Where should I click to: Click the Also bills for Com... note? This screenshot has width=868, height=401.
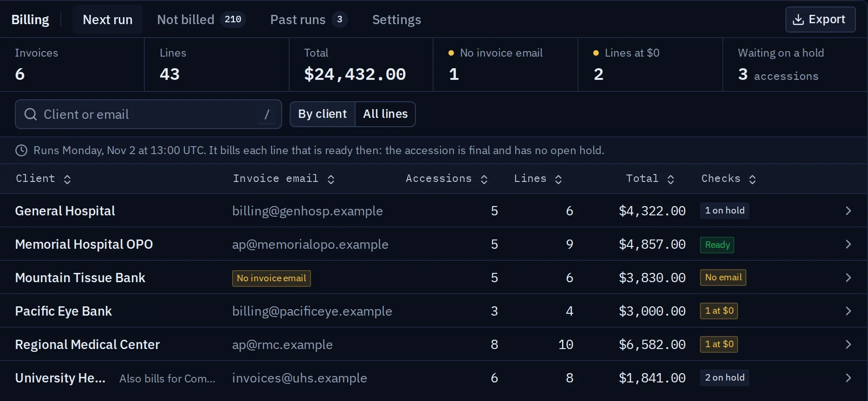167,379
